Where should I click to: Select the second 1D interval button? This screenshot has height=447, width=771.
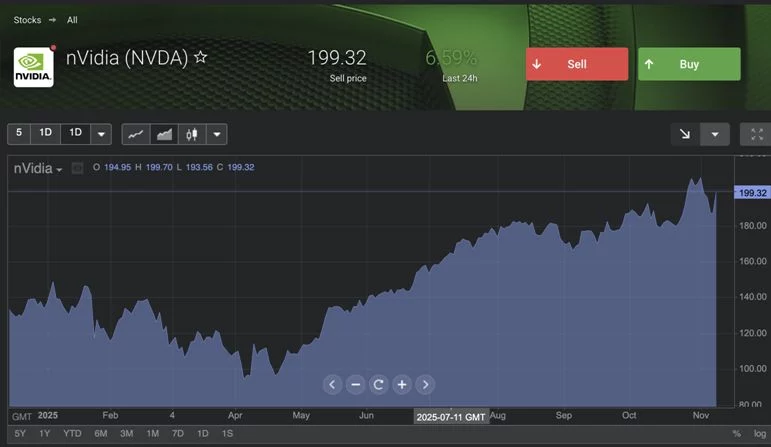tap(75, 133)
